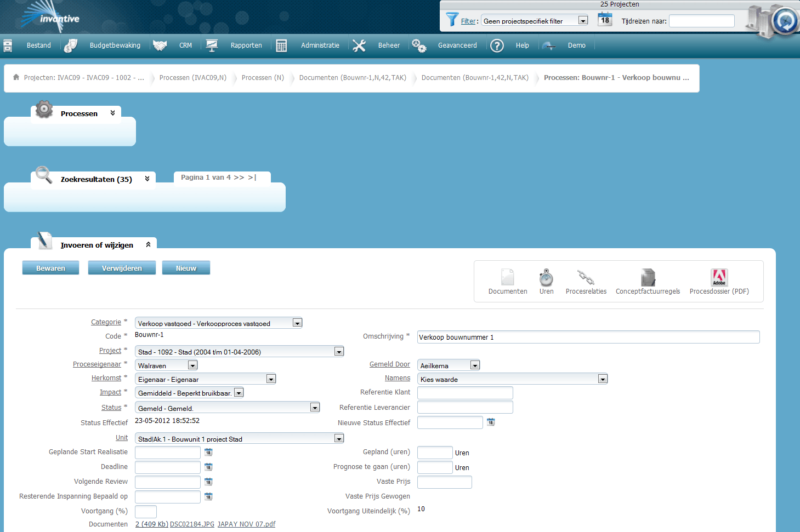
Task: Click the home icon in breadcrumb
Action: point(16,77)
